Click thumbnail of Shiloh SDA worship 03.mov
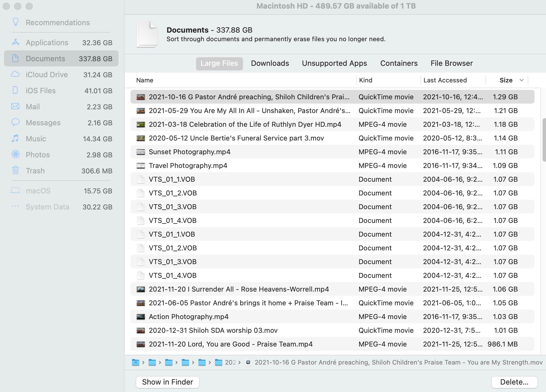Screen dimensions: 546x392 click(x=141, y=330)
